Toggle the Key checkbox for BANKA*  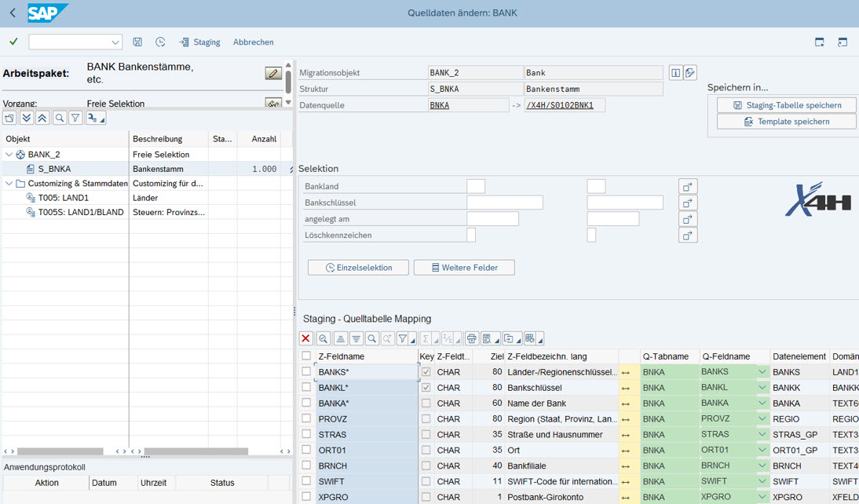[426, 404]
